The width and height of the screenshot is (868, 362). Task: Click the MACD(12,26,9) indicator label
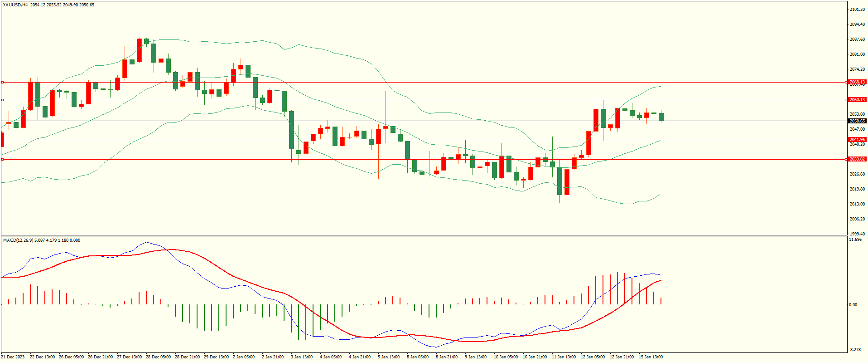pos(18,240)
